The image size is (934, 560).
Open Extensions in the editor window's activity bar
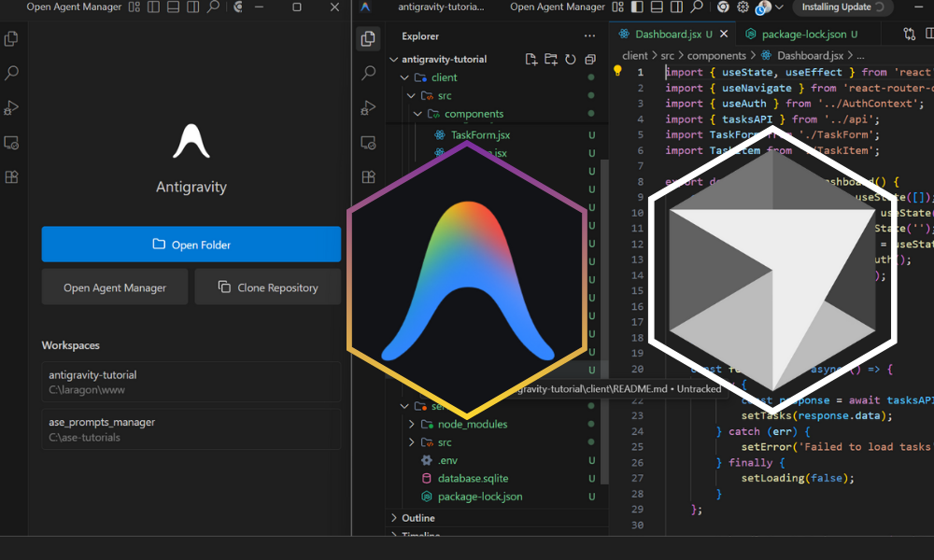coord(368,176)
